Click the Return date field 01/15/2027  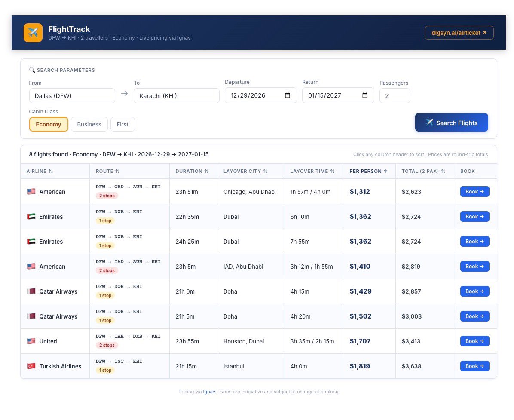338,95
